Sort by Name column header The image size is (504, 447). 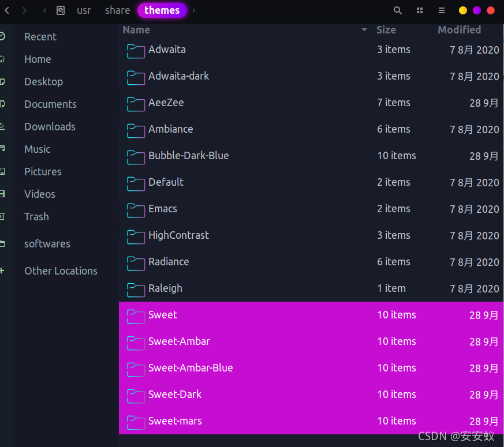coord(136,30)
